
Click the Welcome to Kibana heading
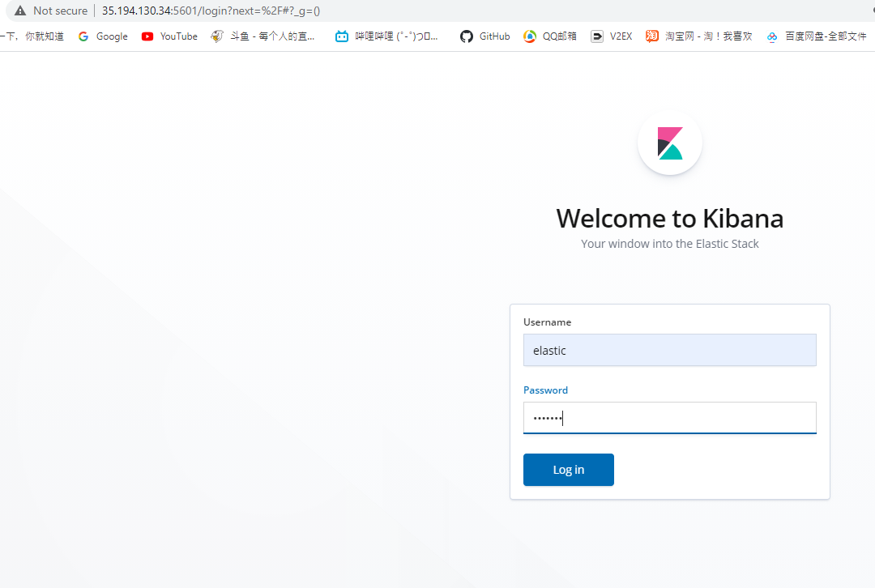tap(670, 218)
